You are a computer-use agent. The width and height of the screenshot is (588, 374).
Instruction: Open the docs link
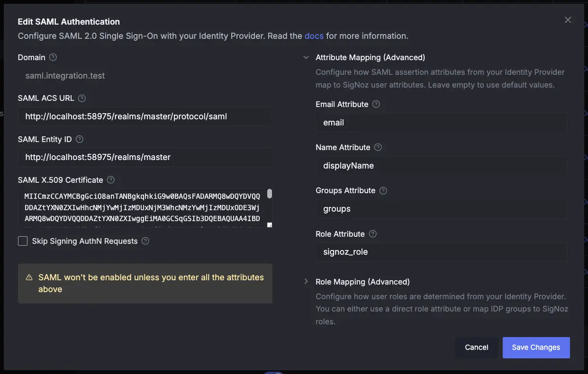[x=314, y=36]
